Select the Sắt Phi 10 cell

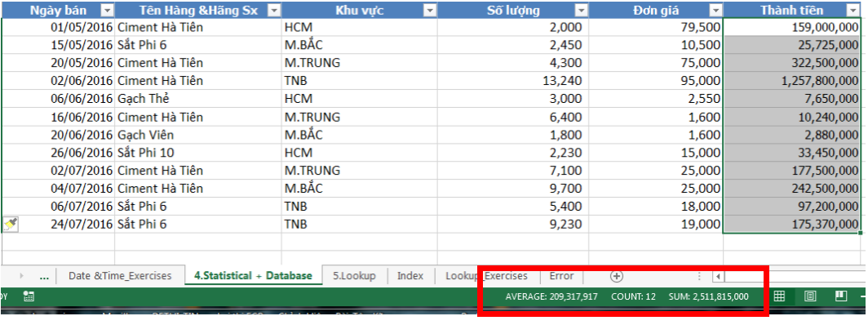click(198, 152)
